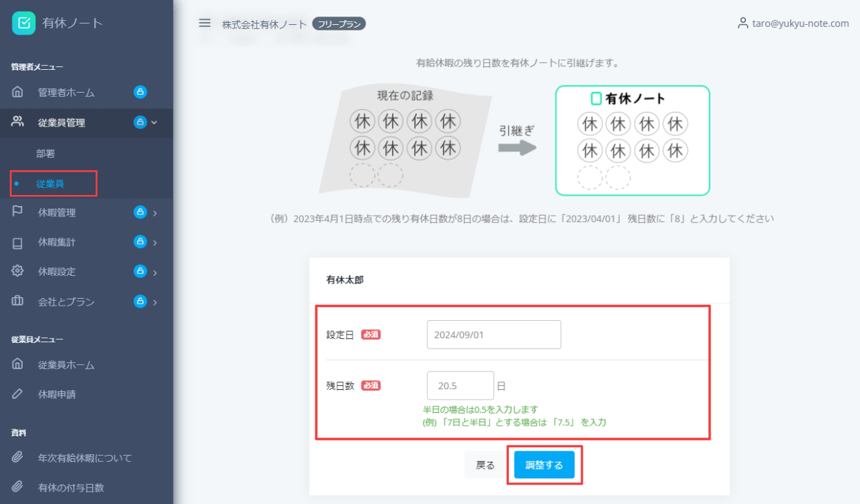Click the home icon next to 従業員ホーム

(x=17, y=364)
